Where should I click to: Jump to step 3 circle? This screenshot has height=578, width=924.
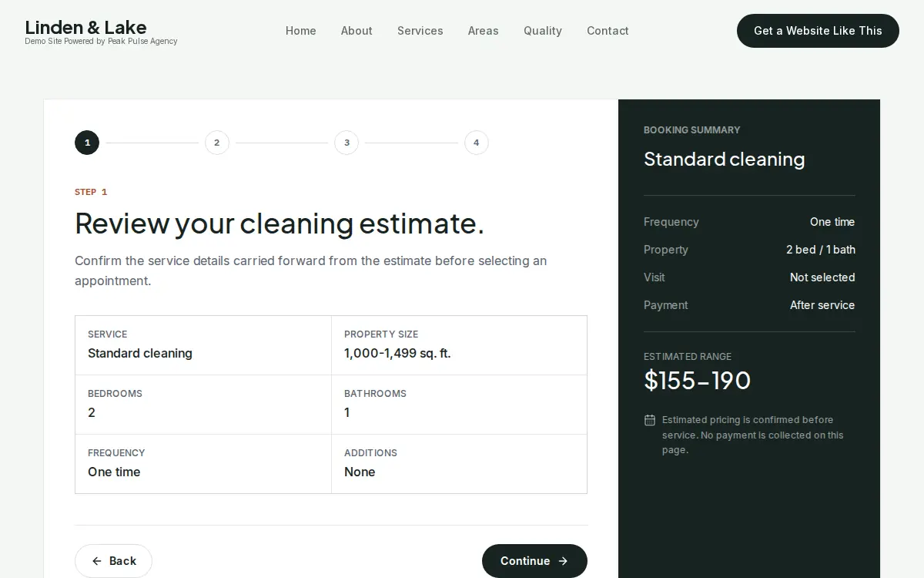(x=346, y=143)
